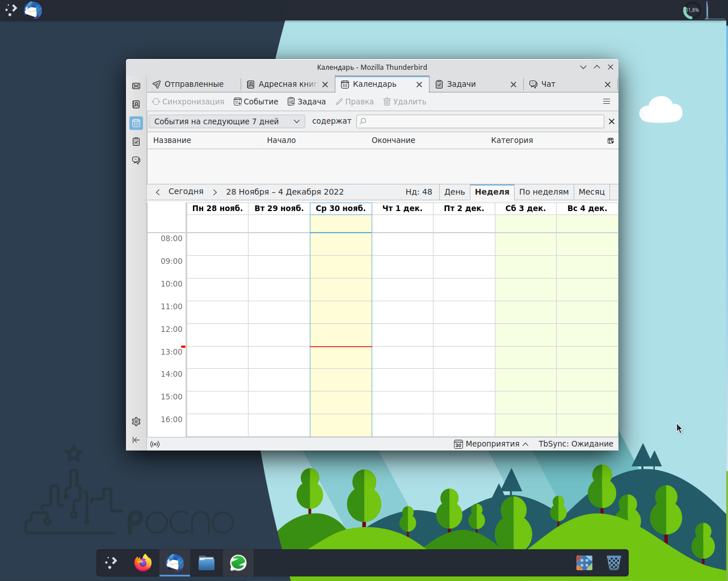This screenshot has width=728, height=581.
Task: Open Mail from the sidebar envelope icon
Action: tap(136, 86)
